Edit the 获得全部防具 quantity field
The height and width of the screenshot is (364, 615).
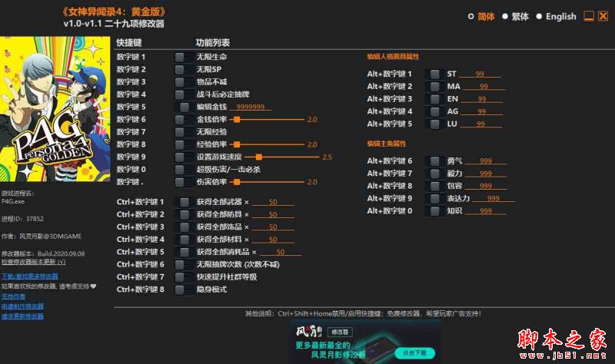tap(273, 215)
